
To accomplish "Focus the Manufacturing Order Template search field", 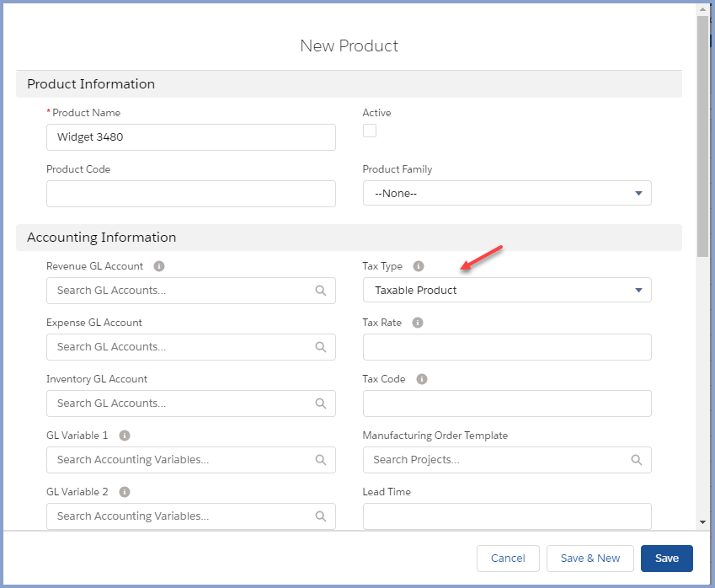I will 507,460.
